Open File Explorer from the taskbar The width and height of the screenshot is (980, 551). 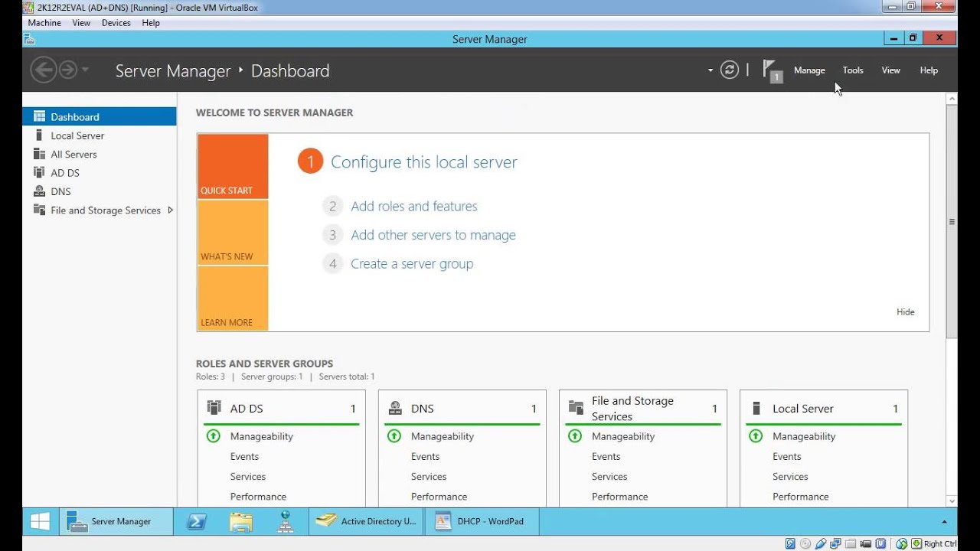coord(240,521)
